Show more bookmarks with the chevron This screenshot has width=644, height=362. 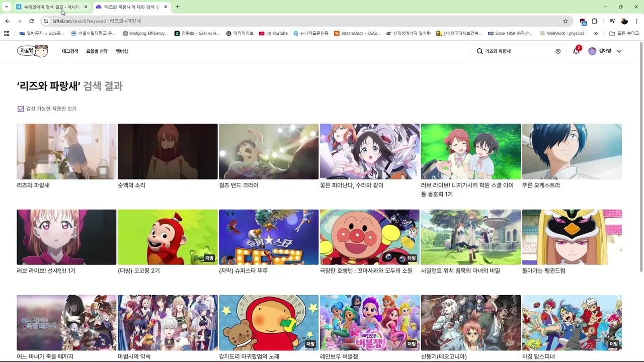pyautogui.click(x=596, y=33)
